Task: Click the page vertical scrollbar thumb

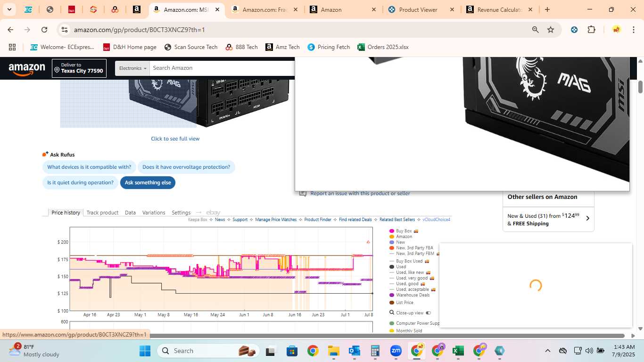Action: tap(640, 87)
